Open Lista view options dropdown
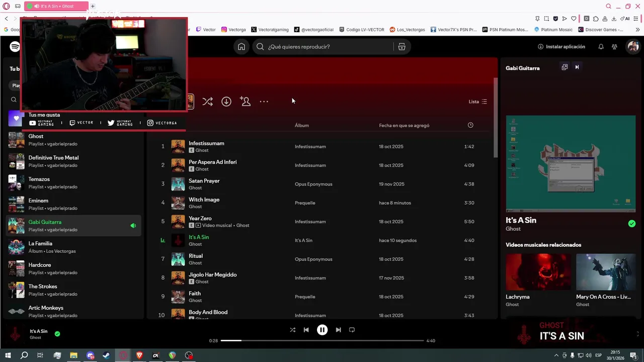Image resolution: width=644 pixels, height=362 pixels. tap(477, 102)
